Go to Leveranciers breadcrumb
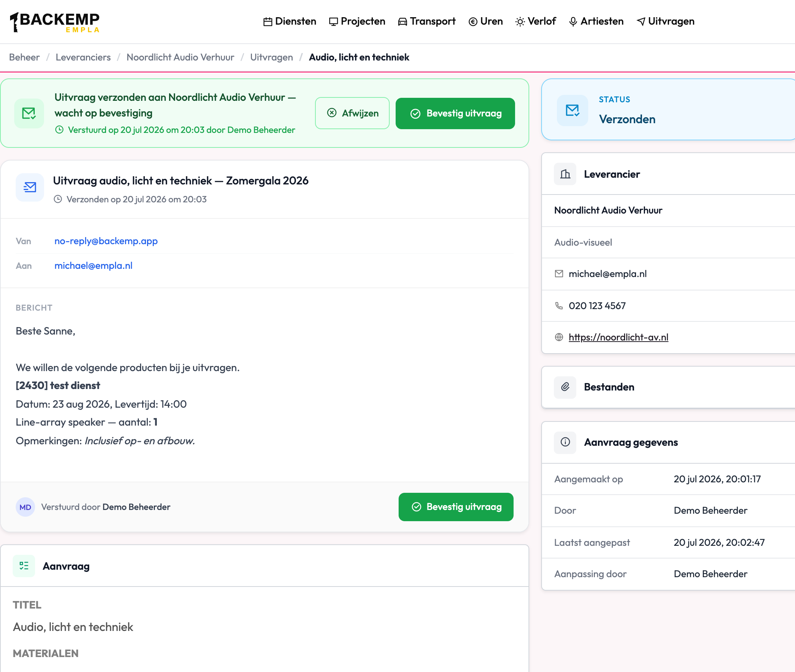Viewport: 795px width, 672px height. (83, 57)
